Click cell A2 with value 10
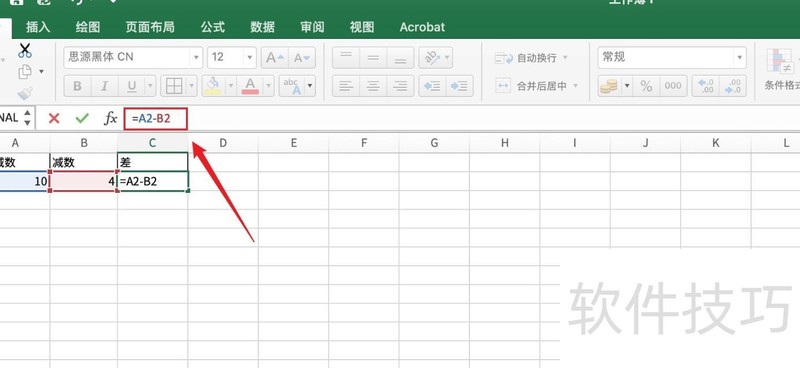800x368 pixels. point(24,181)
